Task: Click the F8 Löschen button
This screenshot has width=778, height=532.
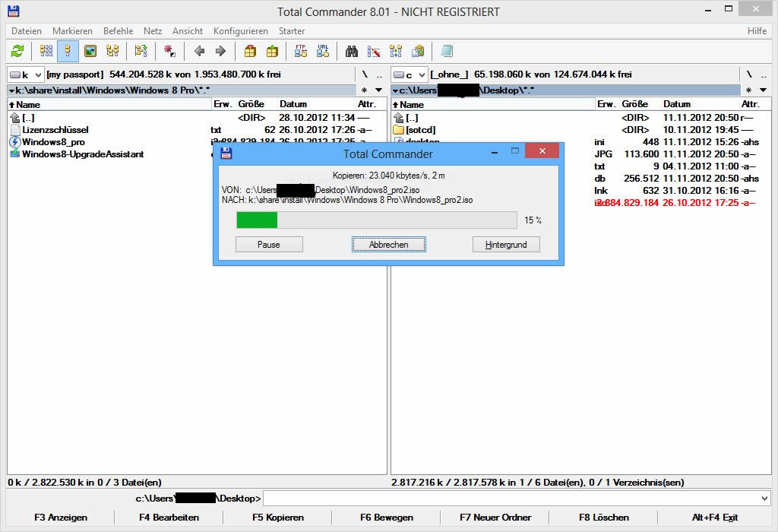Action: [x=604, y=518]
